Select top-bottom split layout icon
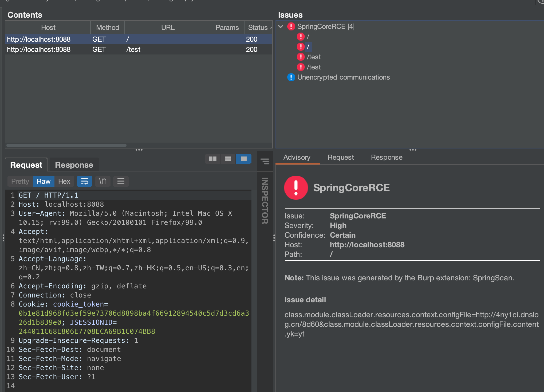 pos(228,159)
